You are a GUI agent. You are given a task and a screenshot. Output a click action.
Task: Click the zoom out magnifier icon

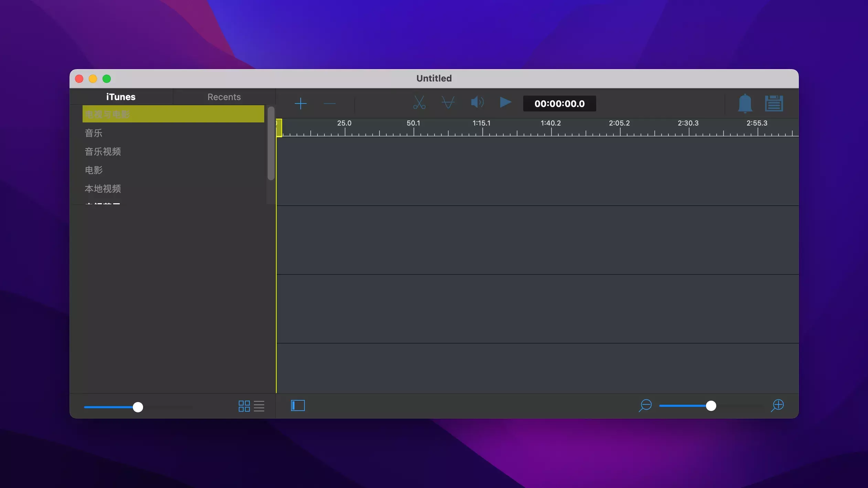click(645, 405)
